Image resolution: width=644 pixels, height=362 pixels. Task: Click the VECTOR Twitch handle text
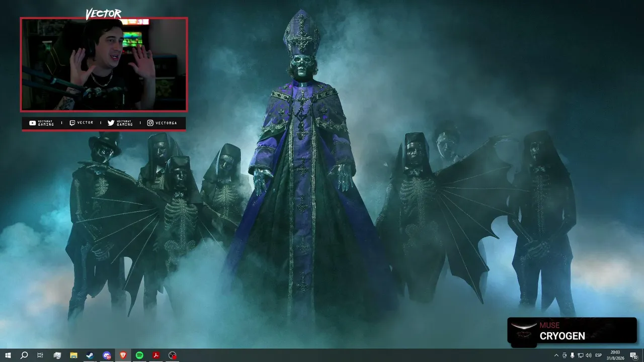(x=85, y=123)
